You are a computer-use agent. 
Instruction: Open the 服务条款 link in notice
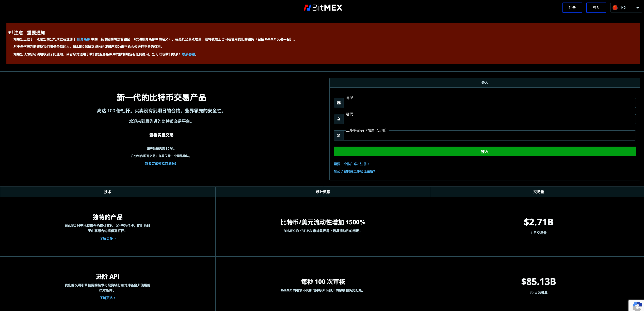pyautogui.click(x=84, y=39)
